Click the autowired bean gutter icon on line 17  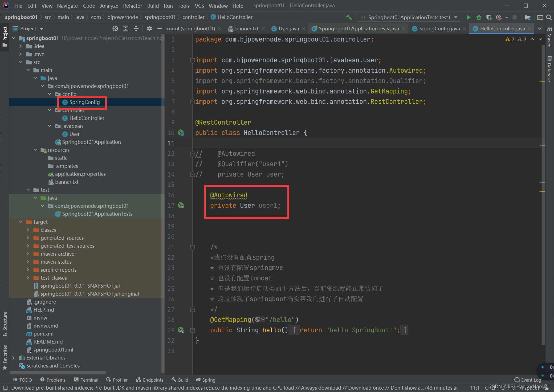tap(181, 205)
